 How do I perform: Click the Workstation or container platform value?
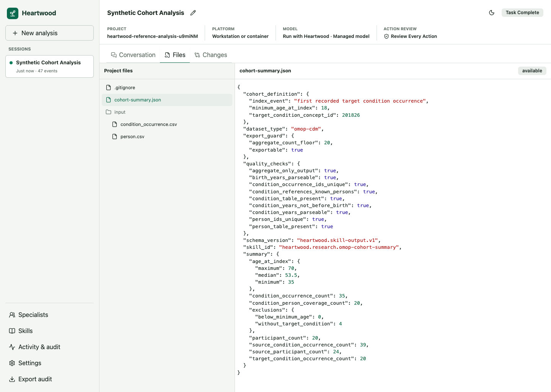click(x=240, y=36)
